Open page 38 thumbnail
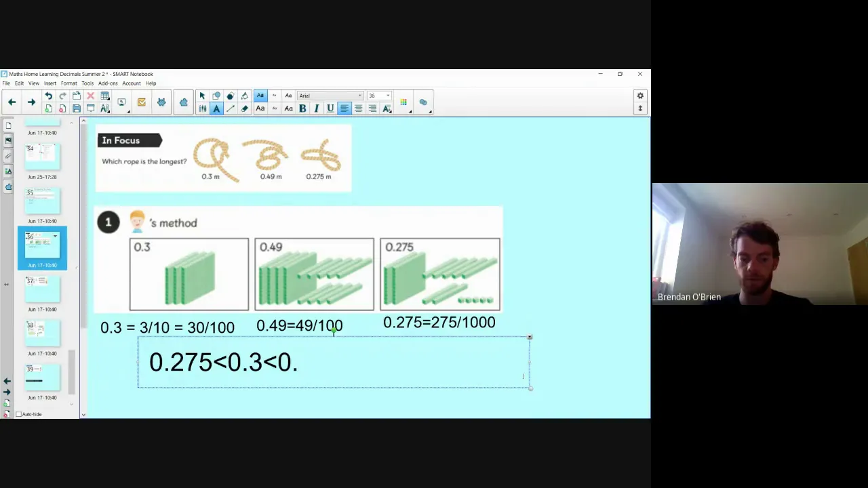This screenshot has height=488, width=868. [42, 333]
